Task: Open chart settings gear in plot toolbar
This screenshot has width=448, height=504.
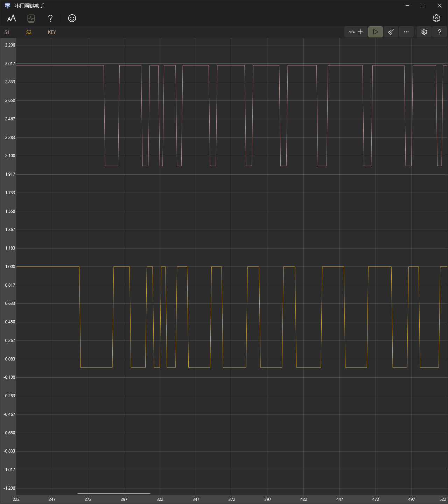Action: [424, 32]
